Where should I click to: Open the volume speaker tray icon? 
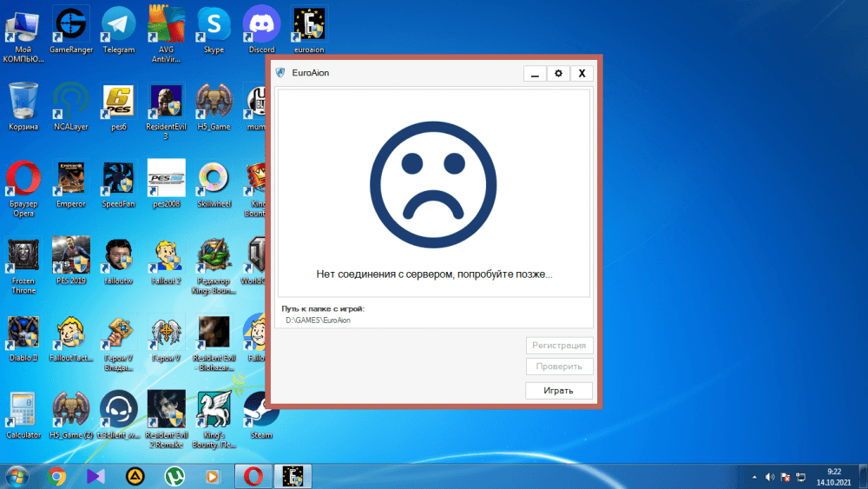pos(769,477)
